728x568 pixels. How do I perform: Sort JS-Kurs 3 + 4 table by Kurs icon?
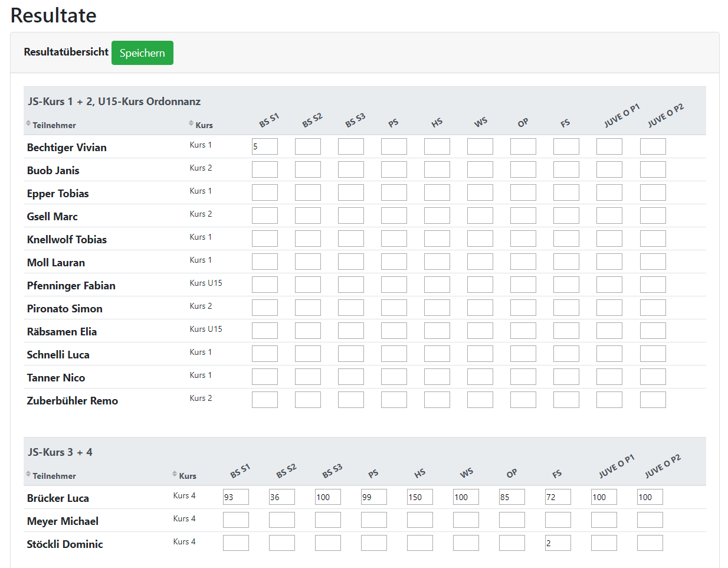coord(175,474)
